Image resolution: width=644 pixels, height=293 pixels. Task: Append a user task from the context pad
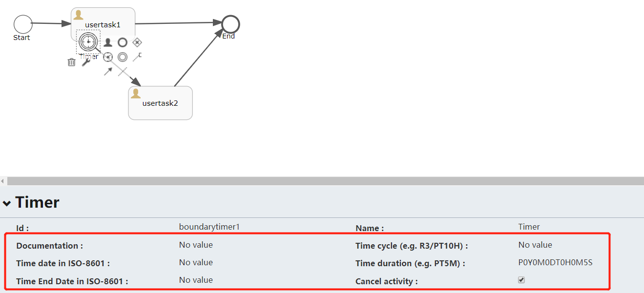pyautogui.click(x=108, y=42)
